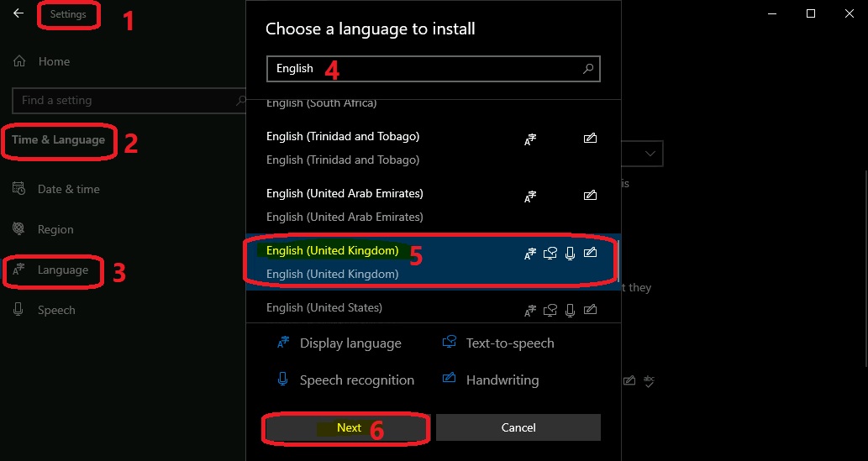
Task: Click the Date & time calendar icon
Action: point(18,189)
